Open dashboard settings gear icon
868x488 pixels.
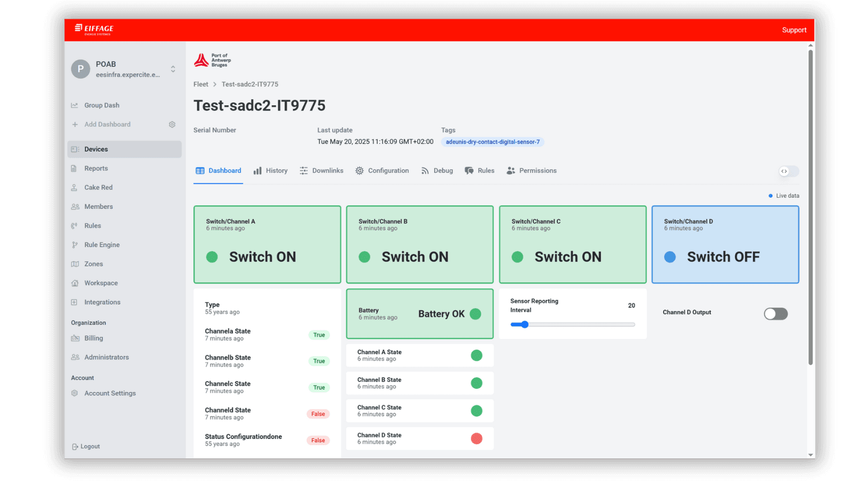click(172, 124)
